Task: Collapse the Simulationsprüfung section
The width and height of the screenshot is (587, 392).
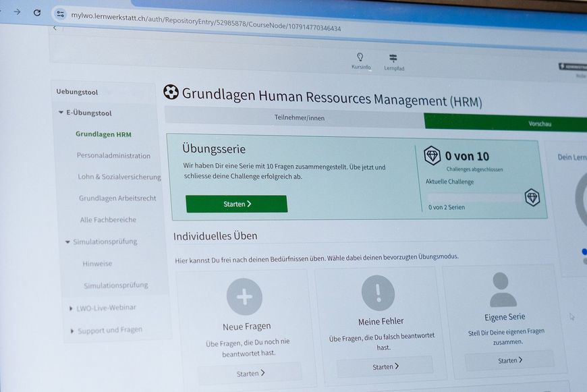Action: coord(67,242)
